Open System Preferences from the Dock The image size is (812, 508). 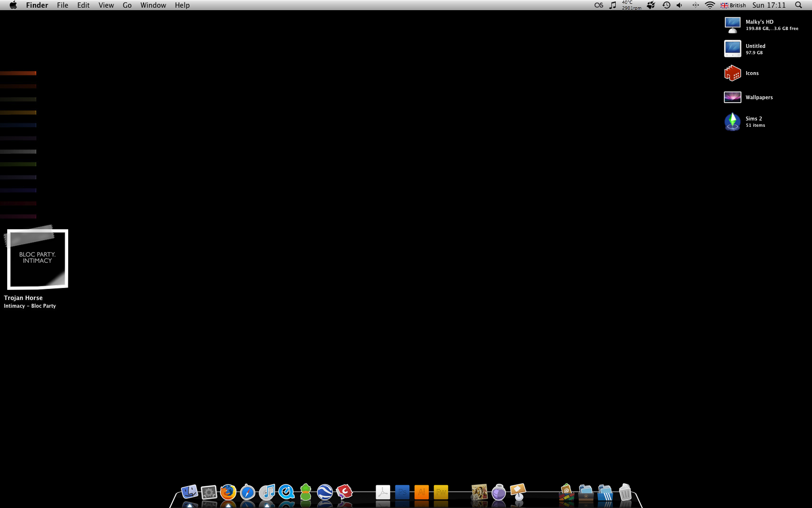click(208, 493)
